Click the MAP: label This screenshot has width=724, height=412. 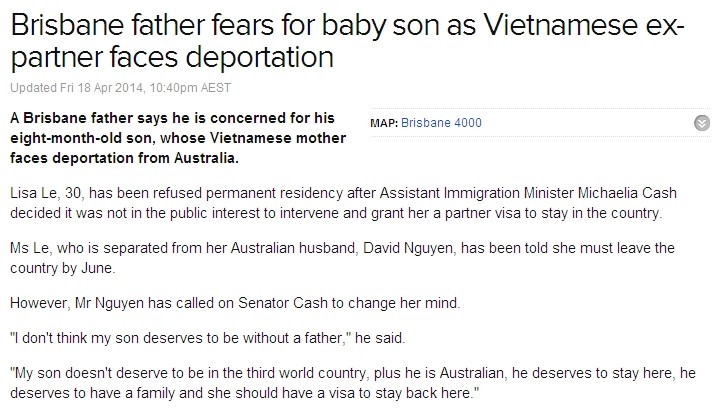384,123
